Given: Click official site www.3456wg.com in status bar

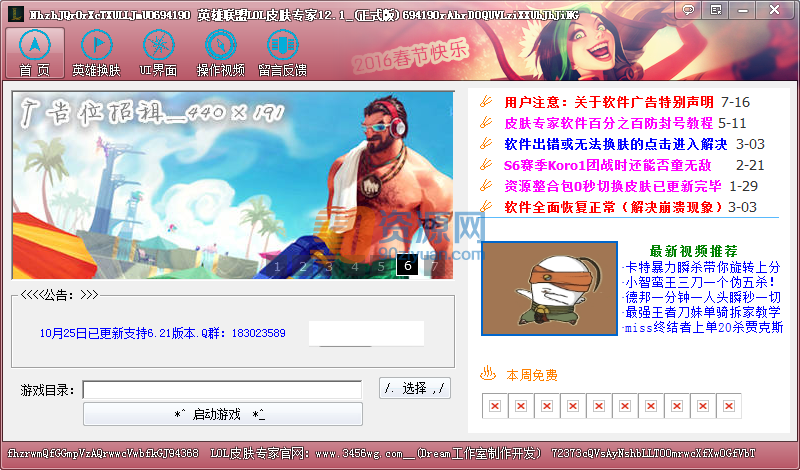Looking at the screenshot, I should pos(359,453).
